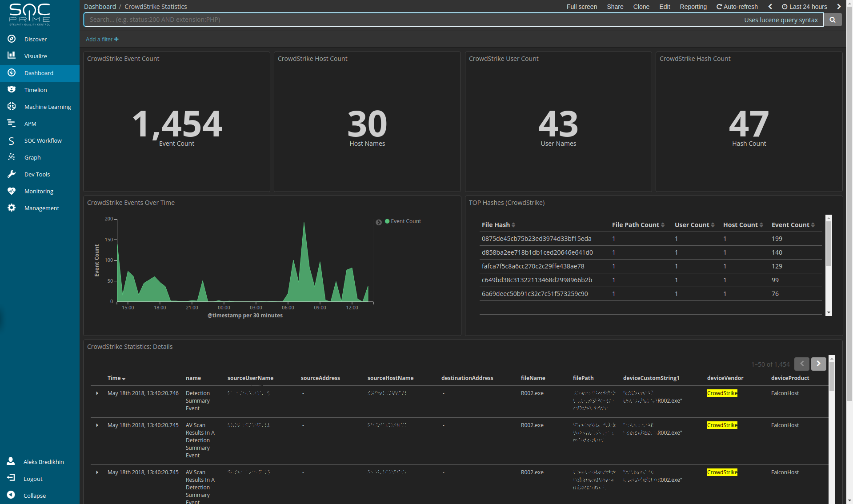Click the green Event Count legend color dot
The image size is (853, 504).
pos(387,221)
